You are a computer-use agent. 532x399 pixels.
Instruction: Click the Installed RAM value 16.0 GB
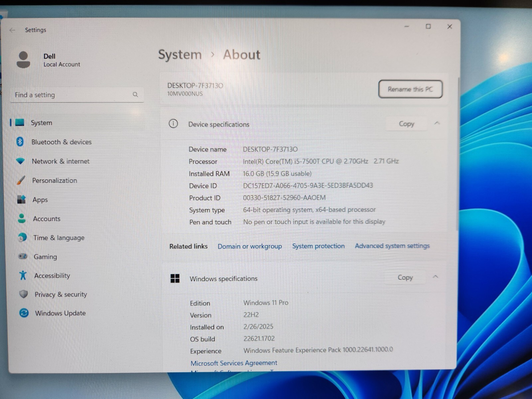click(x=277, y=174)
